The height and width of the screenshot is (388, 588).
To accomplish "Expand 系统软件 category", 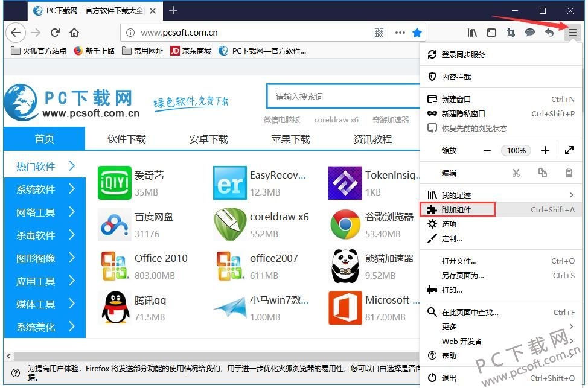I will pos(45,189).
